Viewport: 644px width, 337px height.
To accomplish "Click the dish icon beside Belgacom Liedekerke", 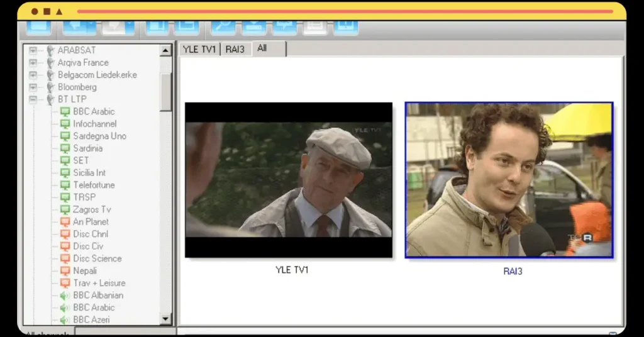I will 50,75.
